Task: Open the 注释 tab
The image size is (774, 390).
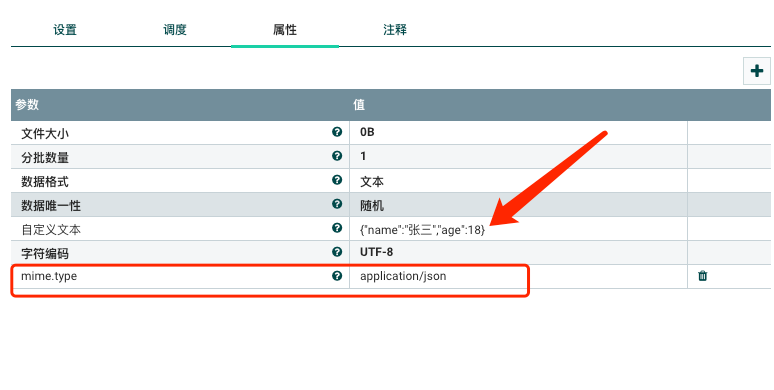Action: point(395,30)
